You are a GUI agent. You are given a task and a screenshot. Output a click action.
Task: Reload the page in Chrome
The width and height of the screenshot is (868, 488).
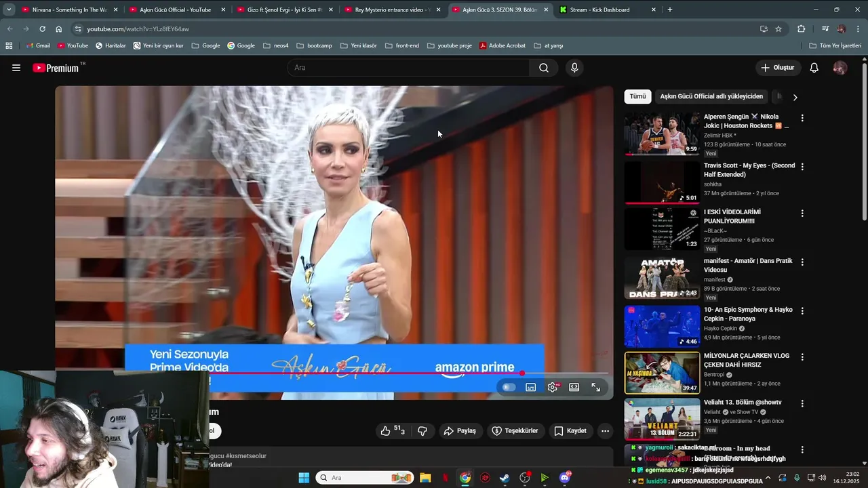tap(42, 29)
